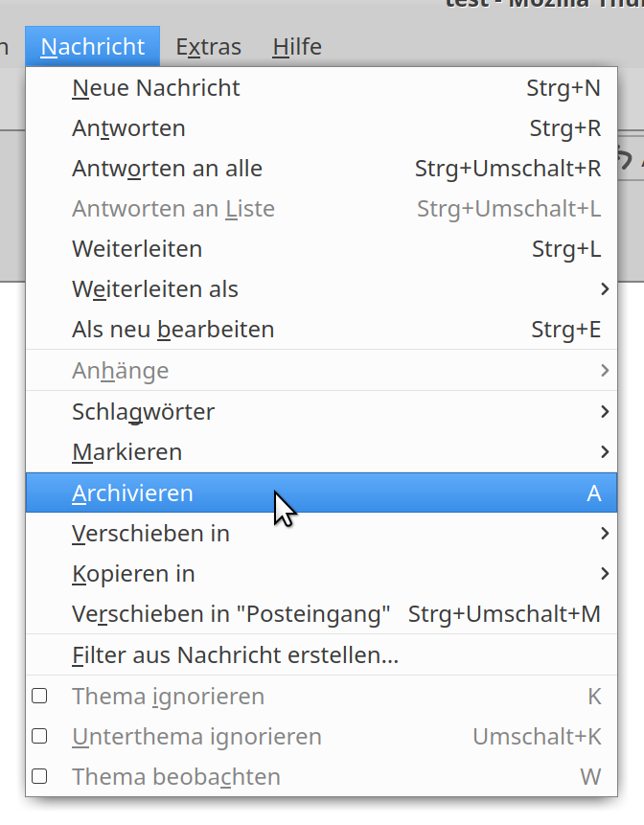Click the disabled 'Anhänge' submenu entry
Image resolution: width=644 pixels, height=825 pixels.
tap(121, 371)
